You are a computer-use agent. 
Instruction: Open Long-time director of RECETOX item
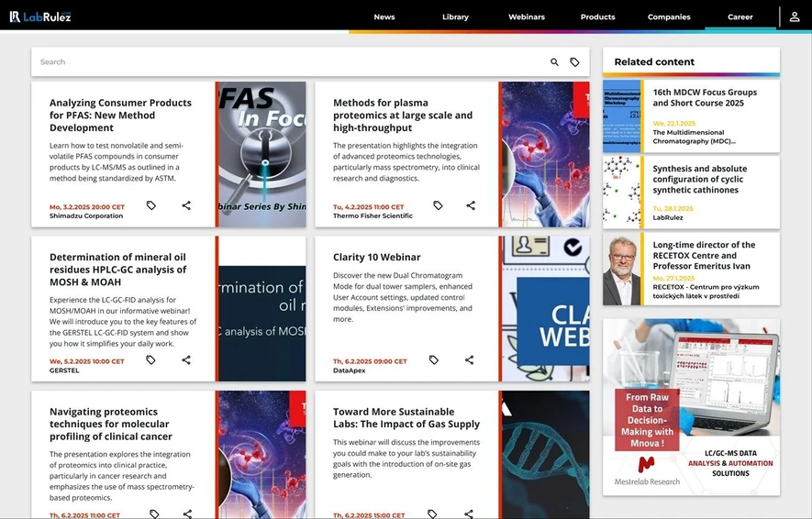coord(704,255)
